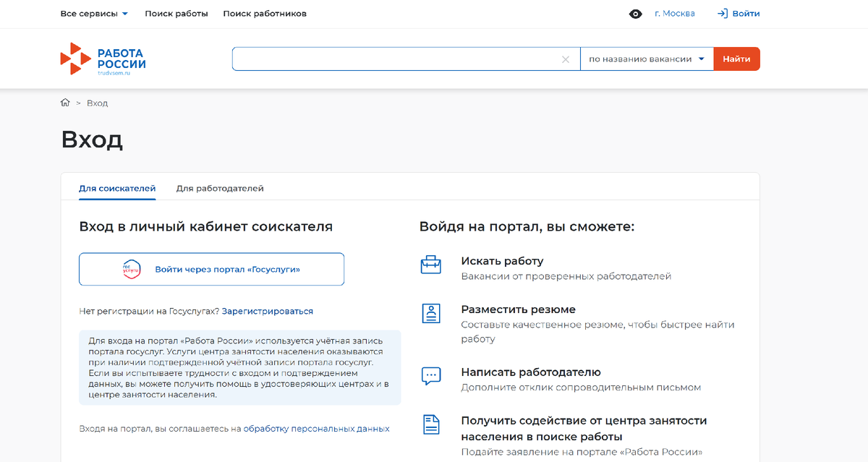Image resolution: width=868 pixels, height=462 pixels.
Task: Click the Разместить резюме heading
Action: tap(518, 309)
